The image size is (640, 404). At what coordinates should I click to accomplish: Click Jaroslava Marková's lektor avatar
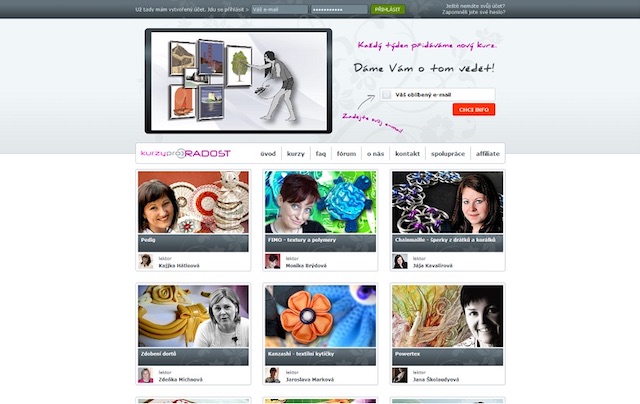click(x=273, y=375)
